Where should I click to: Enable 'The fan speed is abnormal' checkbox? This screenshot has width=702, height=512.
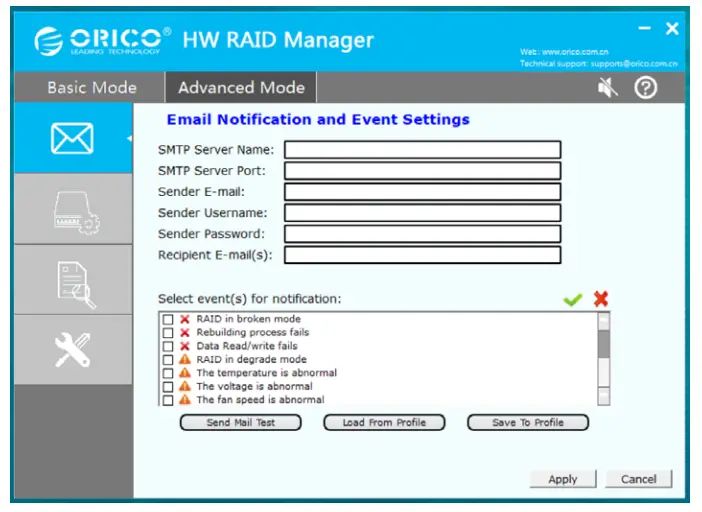coord(168,400)
